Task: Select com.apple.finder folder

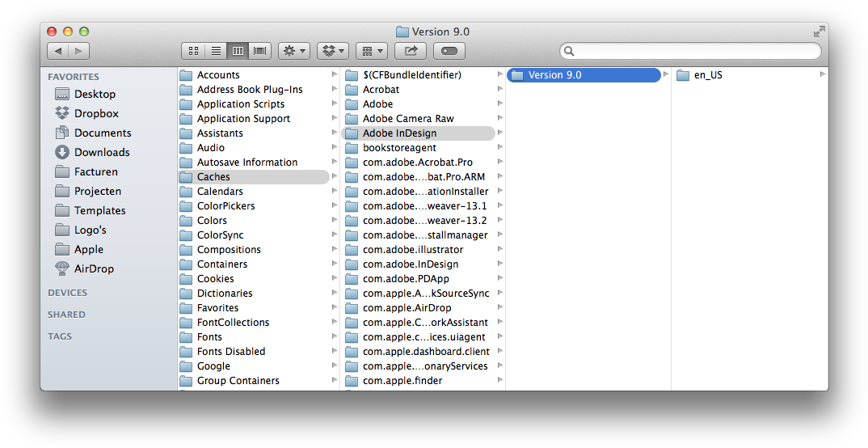Action: tap(423, 380)
